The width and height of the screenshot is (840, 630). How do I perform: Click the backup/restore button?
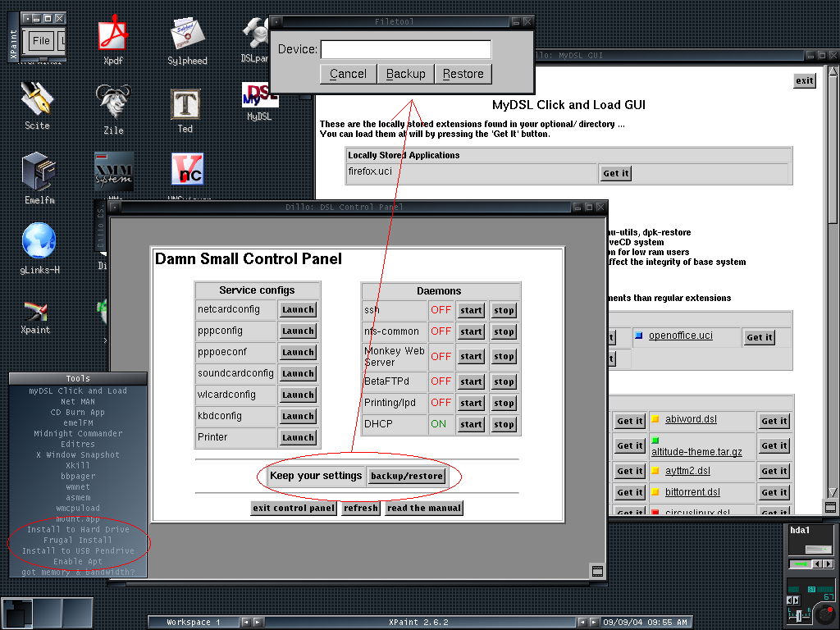407,476
